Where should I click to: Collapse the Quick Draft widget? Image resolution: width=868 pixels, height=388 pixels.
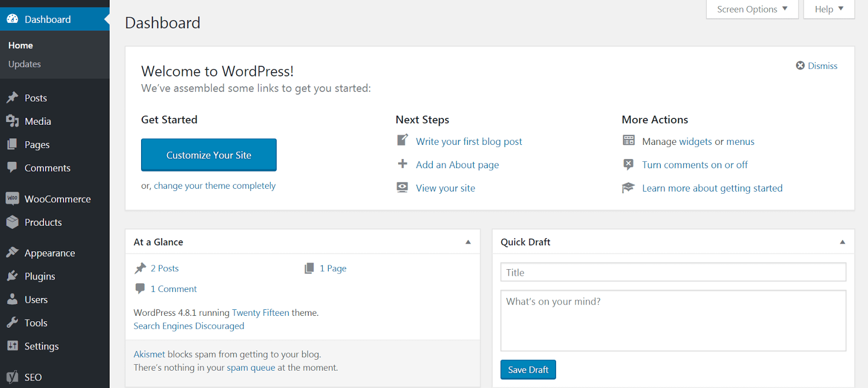[843, 242]
